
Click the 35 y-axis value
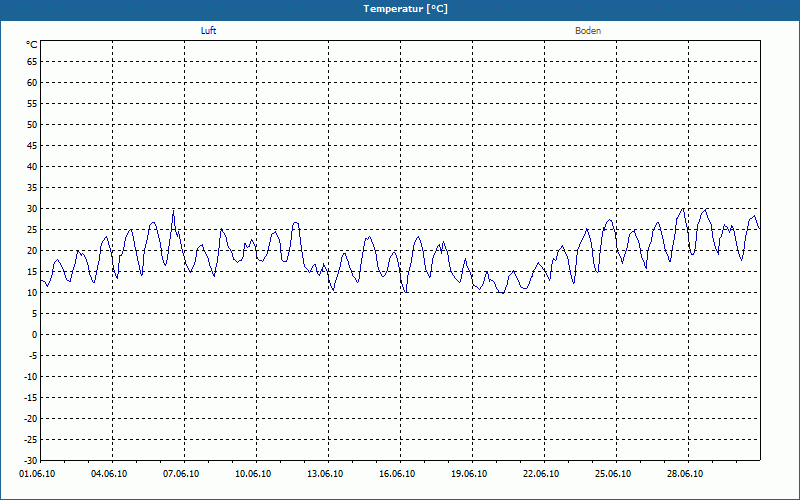(x=32, y=188)
